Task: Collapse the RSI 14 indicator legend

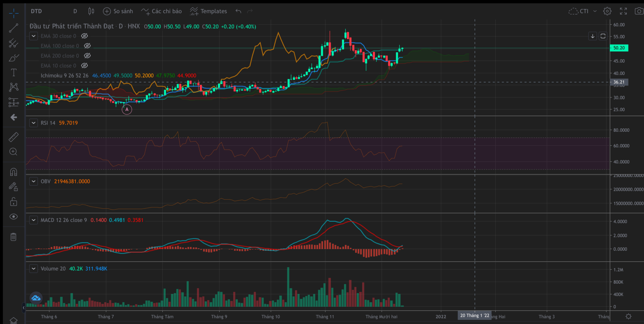Action: pos(34,123)
